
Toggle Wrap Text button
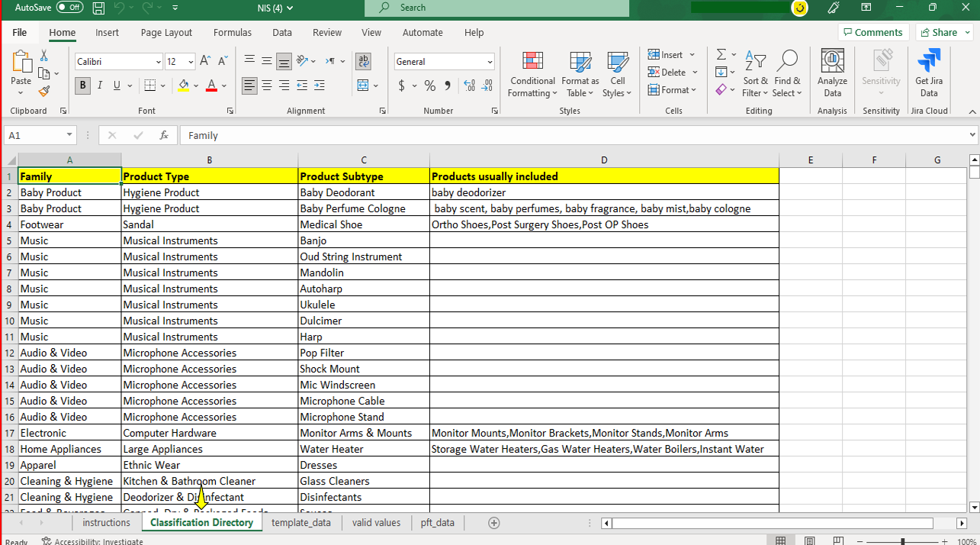pos(363,61)
